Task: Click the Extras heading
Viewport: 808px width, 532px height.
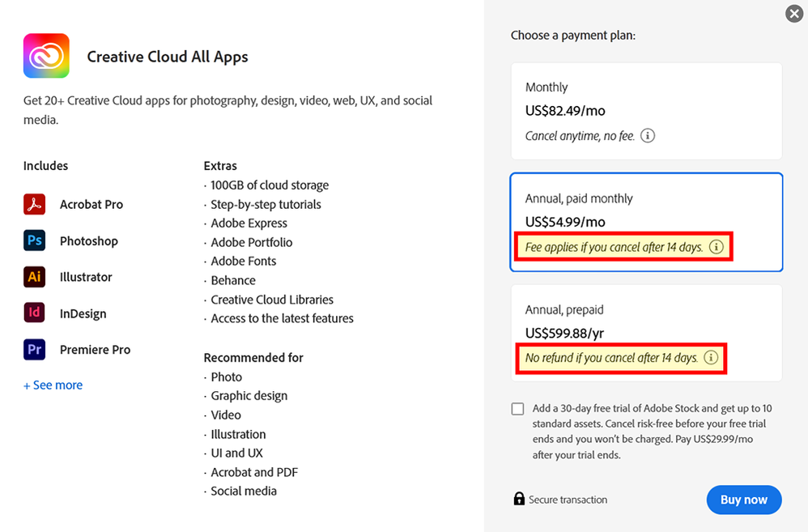Action: pyautogui.click(x=220, y=166)
